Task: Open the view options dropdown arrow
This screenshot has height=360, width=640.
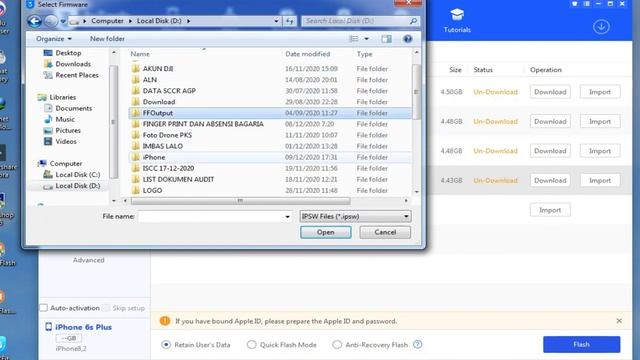Action: [367, 39]
